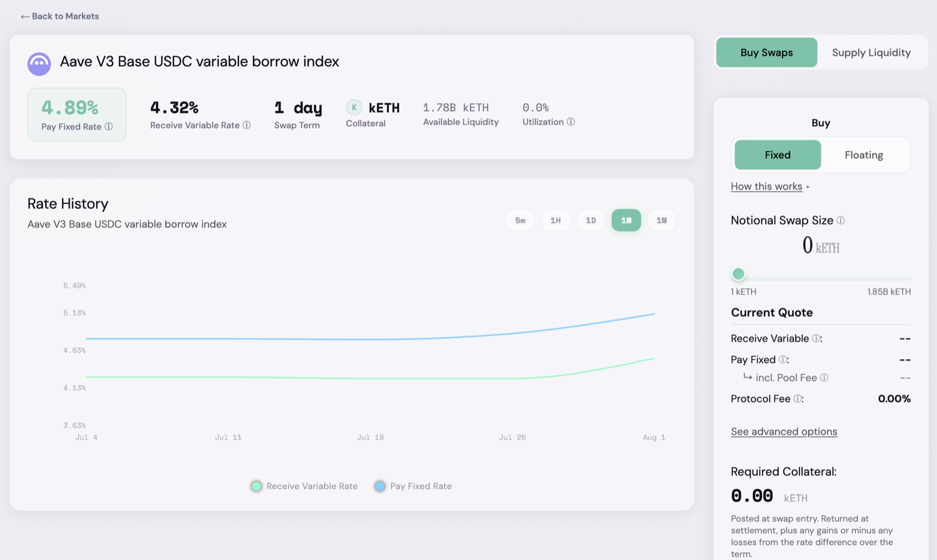The height and width of the screenshot is (560, 937).
Task: Switch to Supply Liquidity tab
Action: [871, 53]
